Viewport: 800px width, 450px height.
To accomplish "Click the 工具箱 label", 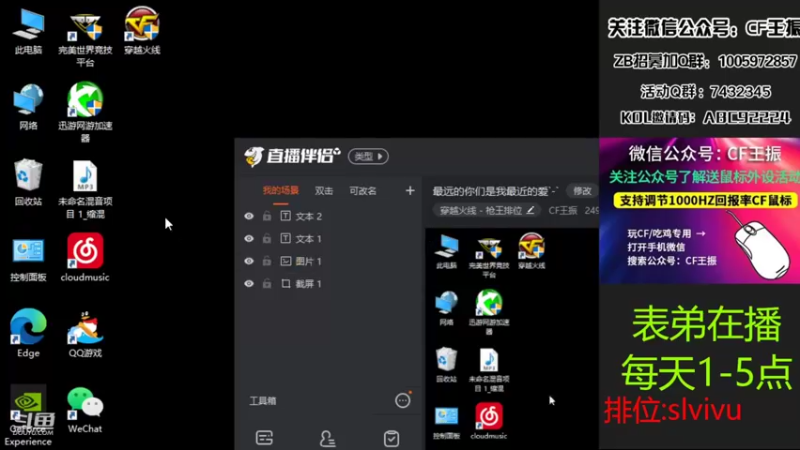I will pos(263,401).
